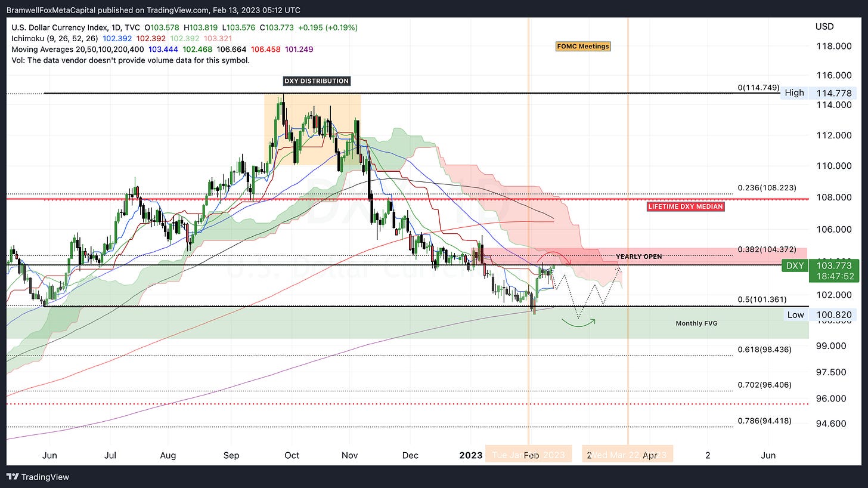The image size is (868, 488).
Task: Click the daily change +0.195 (+0.19%)
Action: (328, 27)
